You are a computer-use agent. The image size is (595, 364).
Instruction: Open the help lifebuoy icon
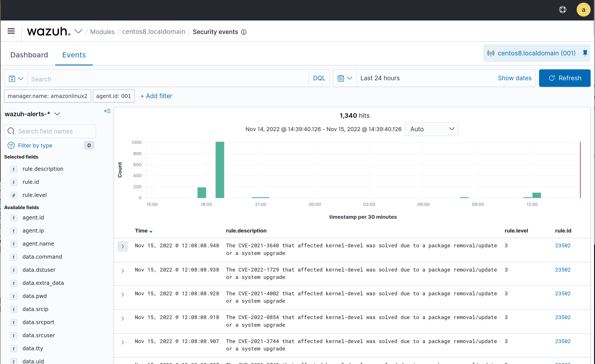[x=563, y=10]
